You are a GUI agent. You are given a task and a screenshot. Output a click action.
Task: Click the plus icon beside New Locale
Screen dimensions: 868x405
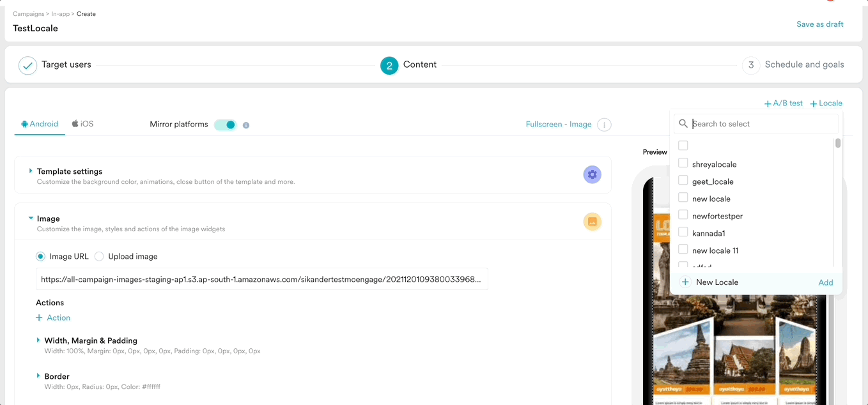click(x=685, y=282)
